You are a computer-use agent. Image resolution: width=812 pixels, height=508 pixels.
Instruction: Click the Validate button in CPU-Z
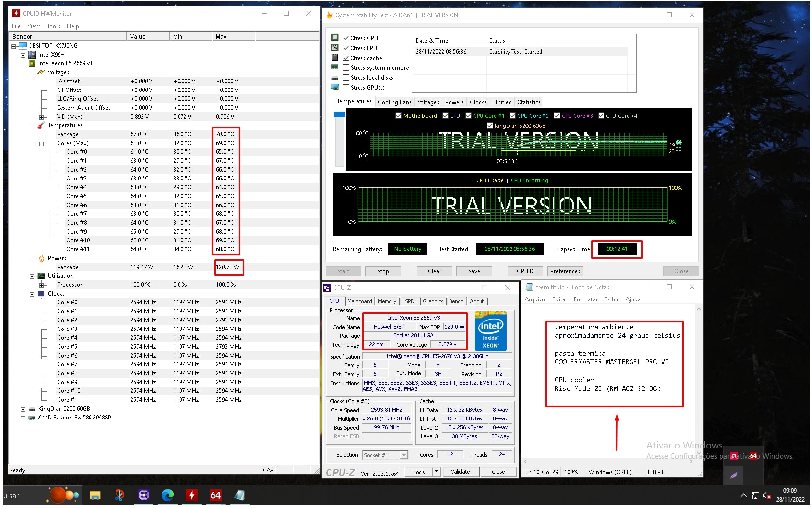coord(460,472)
